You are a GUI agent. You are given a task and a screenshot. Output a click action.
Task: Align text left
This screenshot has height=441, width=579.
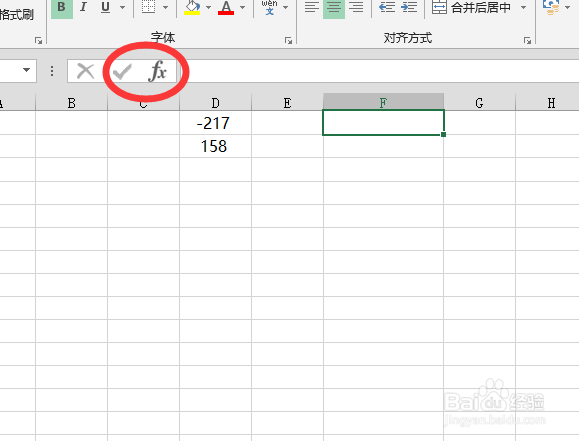click(312, 7)
